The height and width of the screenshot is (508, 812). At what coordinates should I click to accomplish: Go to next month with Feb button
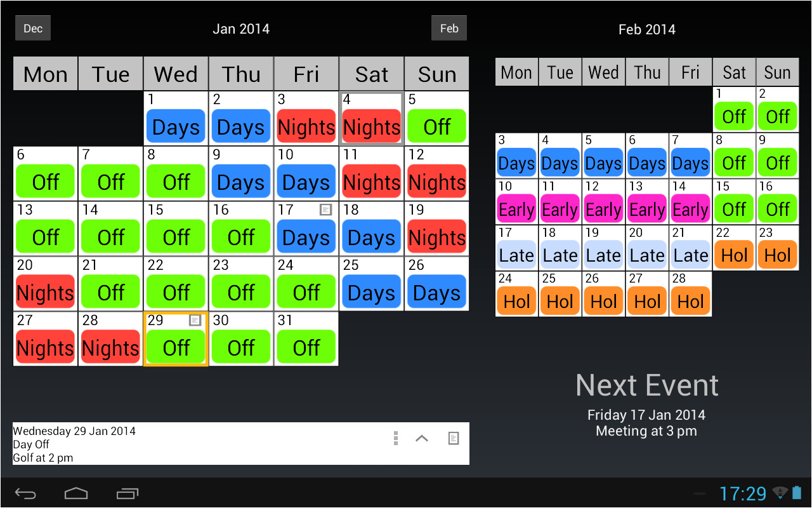449,29
